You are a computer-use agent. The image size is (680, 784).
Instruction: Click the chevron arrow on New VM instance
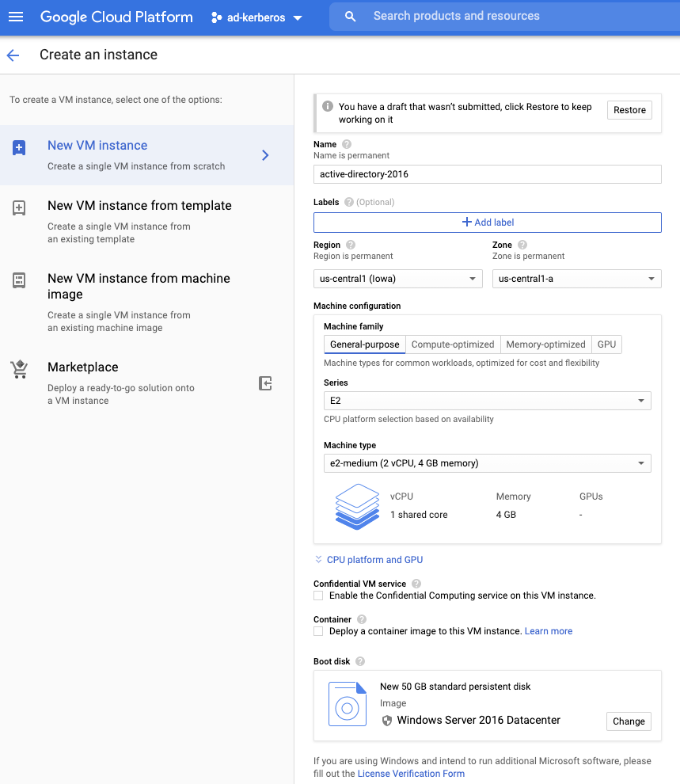(x=265, y=155)
